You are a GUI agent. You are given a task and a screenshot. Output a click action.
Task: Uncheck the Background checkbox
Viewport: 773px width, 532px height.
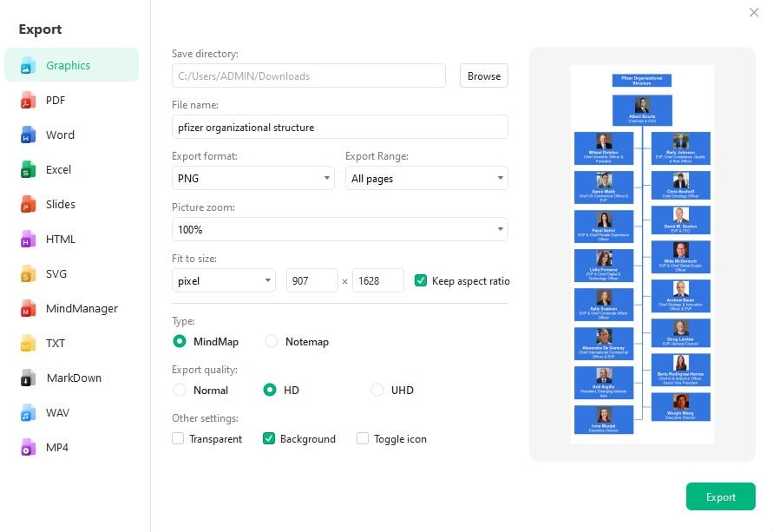point(269,438)
